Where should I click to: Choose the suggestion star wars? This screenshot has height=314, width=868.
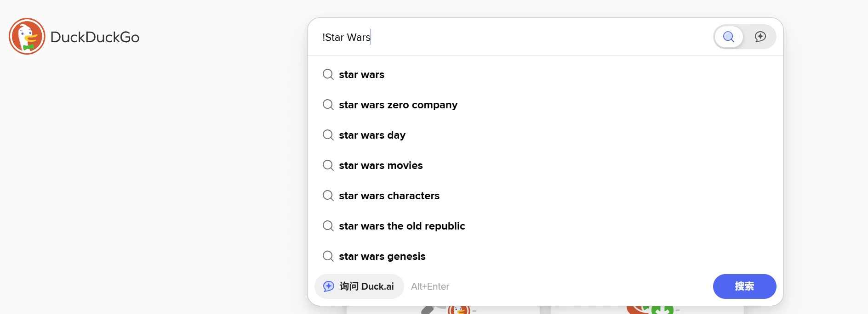(545, 74)
